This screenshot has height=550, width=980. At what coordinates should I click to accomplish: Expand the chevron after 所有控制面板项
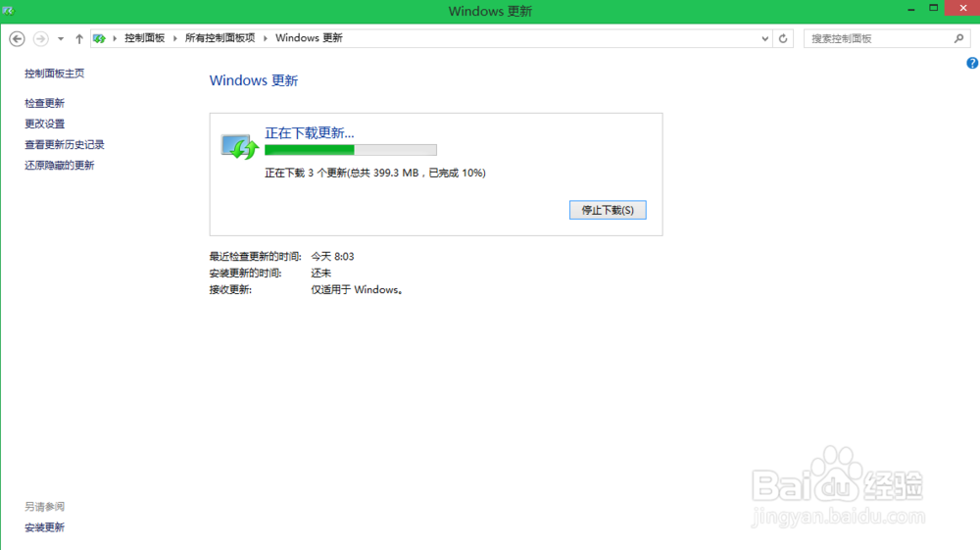pyautogui.click(x=265, y=39)
